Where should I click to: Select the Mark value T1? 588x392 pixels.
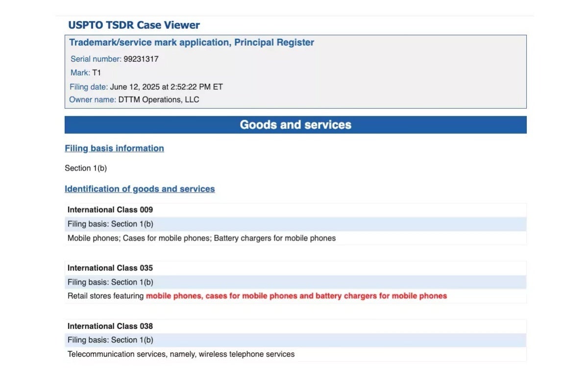click(x=97, y=73)
